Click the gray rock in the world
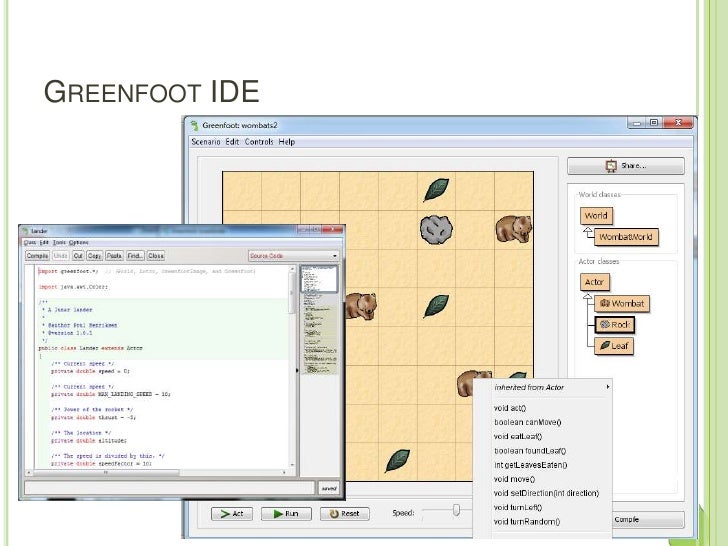 (436, 229)
